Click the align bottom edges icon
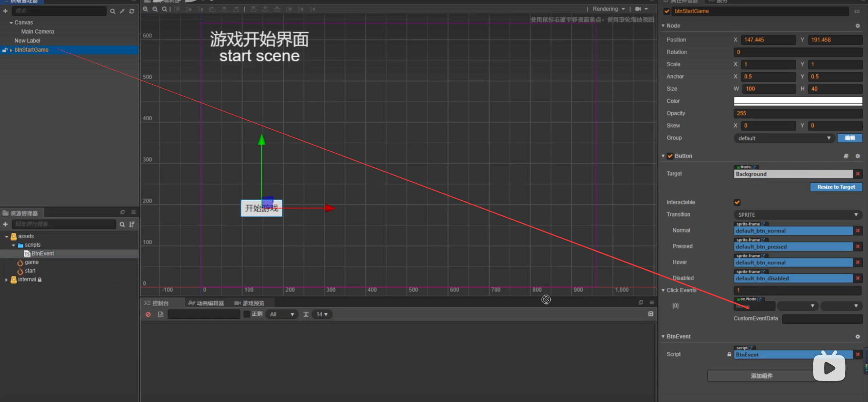 (x=200, y=9)
